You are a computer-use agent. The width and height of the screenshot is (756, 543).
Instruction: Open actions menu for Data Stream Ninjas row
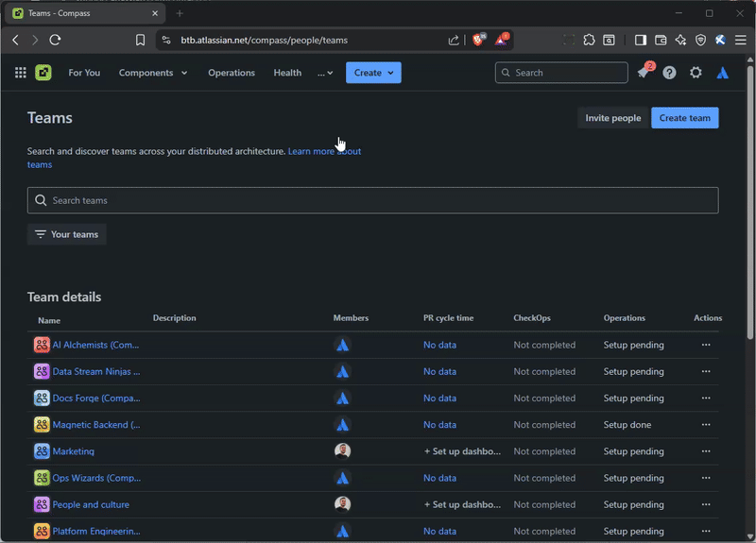click(x=706, y=371)
